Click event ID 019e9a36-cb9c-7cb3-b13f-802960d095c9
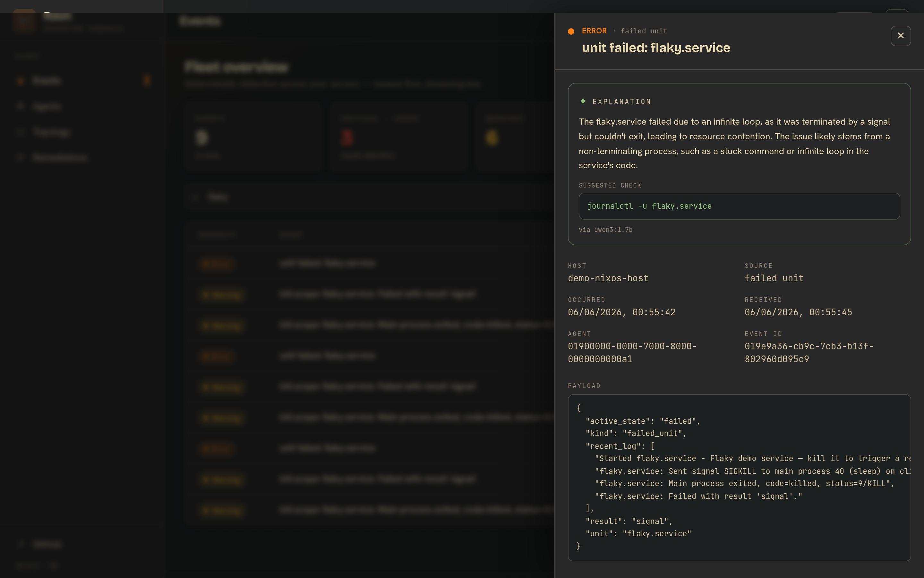The width and height of the screenshot is (924, 578). pyautogui.click(x=809, y=353)
